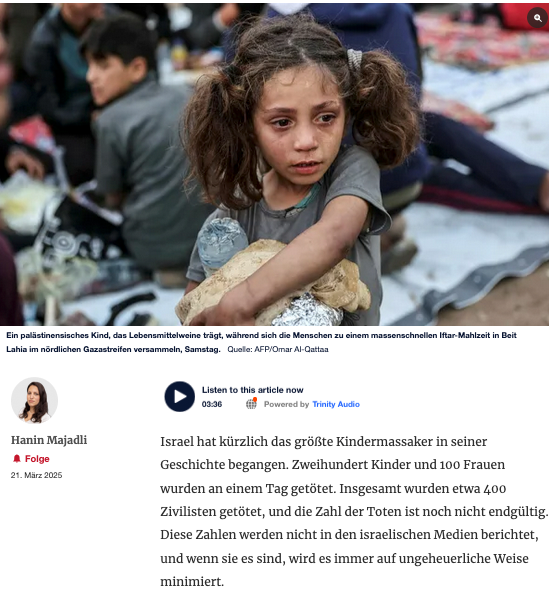Screen dimensions: 549x590
Task: Click the red bell icon beside Folge
Action: pos(17,458)
